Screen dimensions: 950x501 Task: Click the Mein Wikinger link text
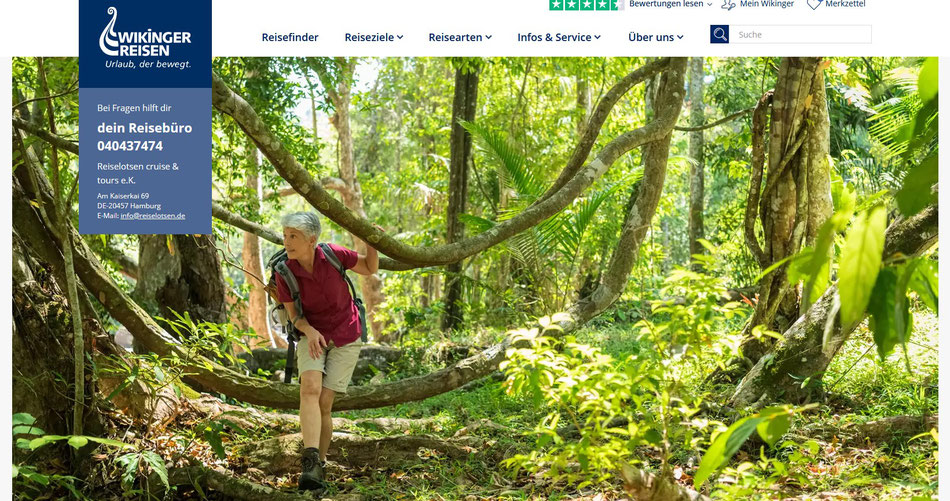coord(766,4)
